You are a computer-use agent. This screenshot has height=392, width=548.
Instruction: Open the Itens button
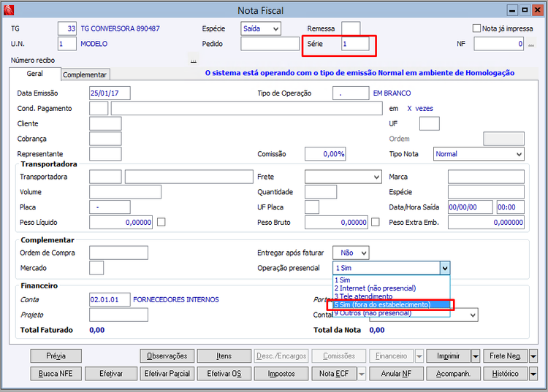pyautogui.click(x=224, y=356)
